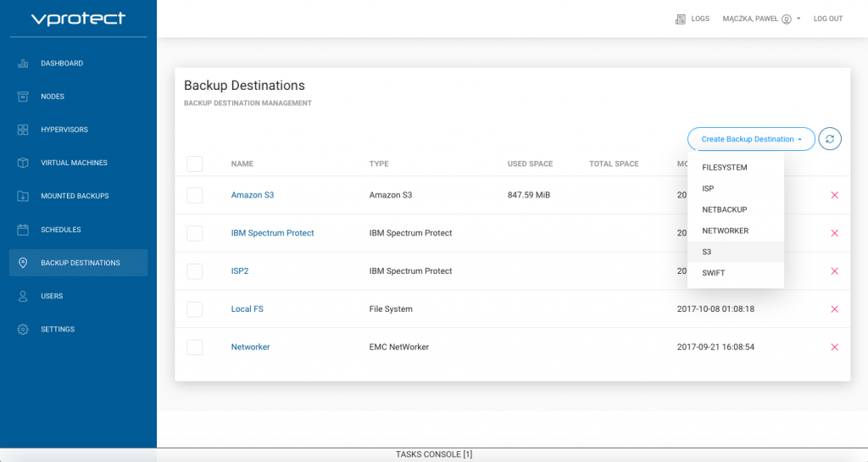Viewport: 868px width, 462px height.
Task: Sort by the USED SPACE column header
Action: pyautogui.click(x=530, y=164)
